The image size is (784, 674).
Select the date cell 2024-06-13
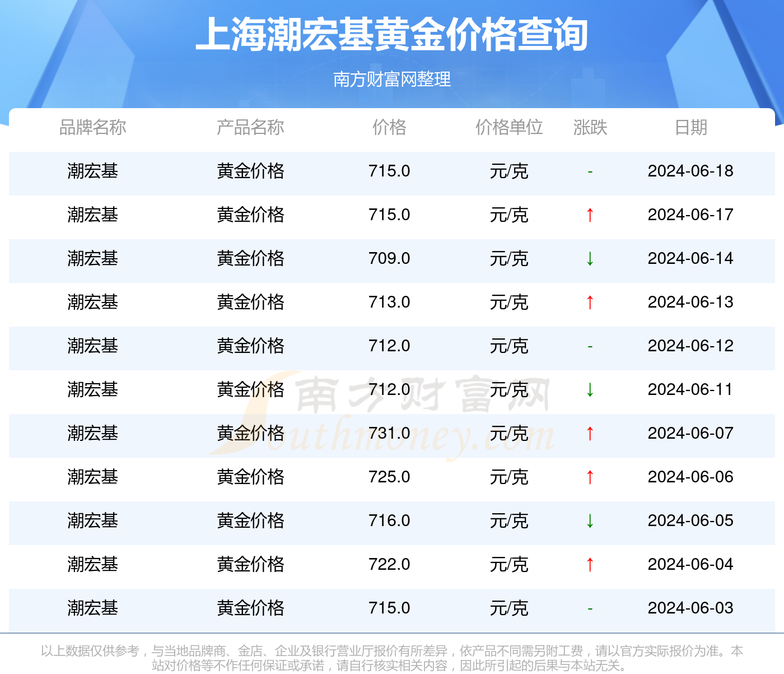click(690, 302)
